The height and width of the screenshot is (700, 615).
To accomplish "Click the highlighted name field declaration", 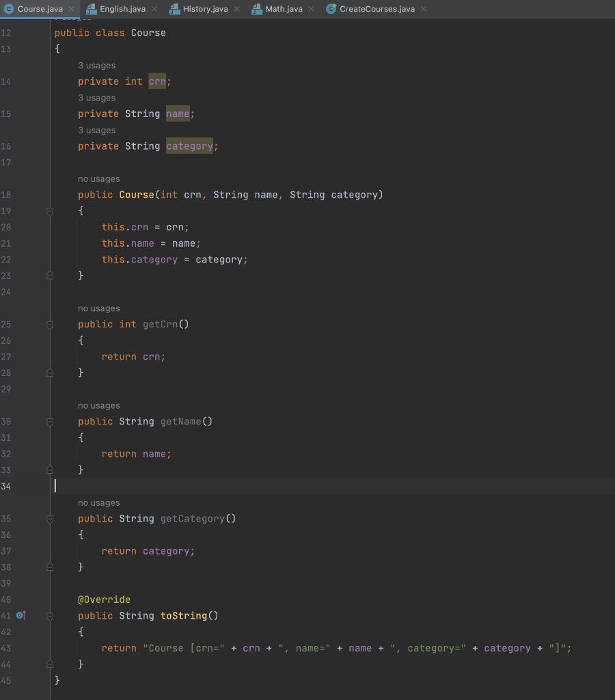I will (x=178, y=114).
